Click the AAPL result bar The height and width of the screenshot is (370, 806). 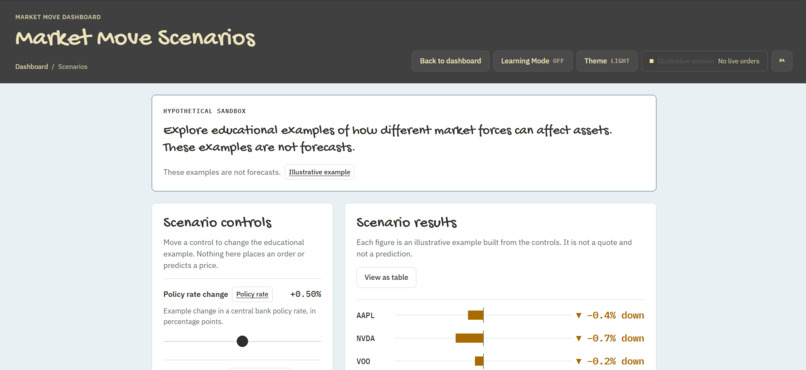coord(475,315)
